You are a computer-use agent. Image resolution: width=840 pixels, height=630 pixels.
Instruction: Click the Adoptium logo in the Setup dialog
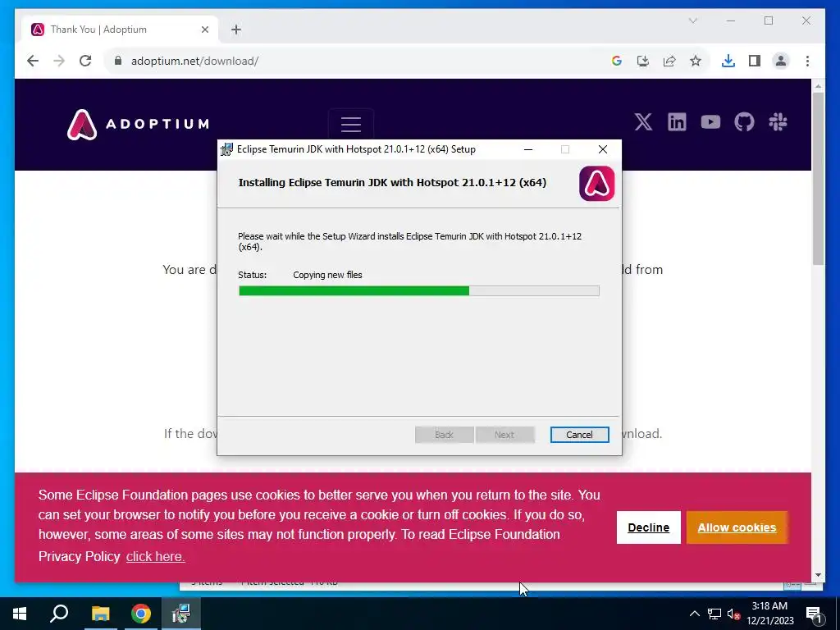pos(597,183)
